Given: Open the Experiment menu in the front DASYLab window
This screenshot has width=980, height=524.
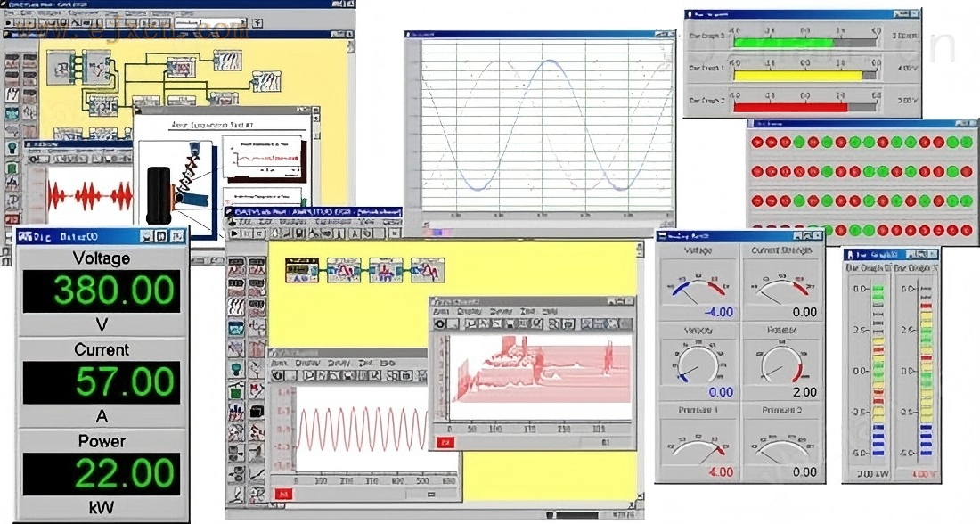Looking at the screenshot, I should pos(333,222).
